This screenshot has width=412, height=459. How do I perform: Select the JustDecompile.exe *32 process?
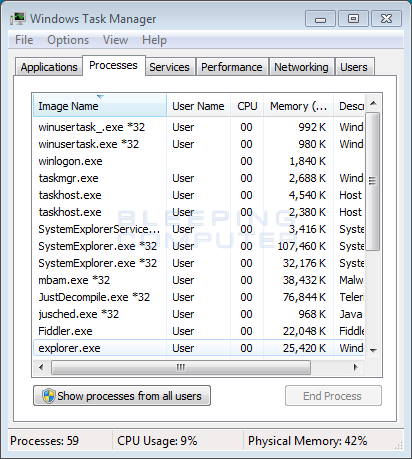pyautogui.click(x=199, y=297)
